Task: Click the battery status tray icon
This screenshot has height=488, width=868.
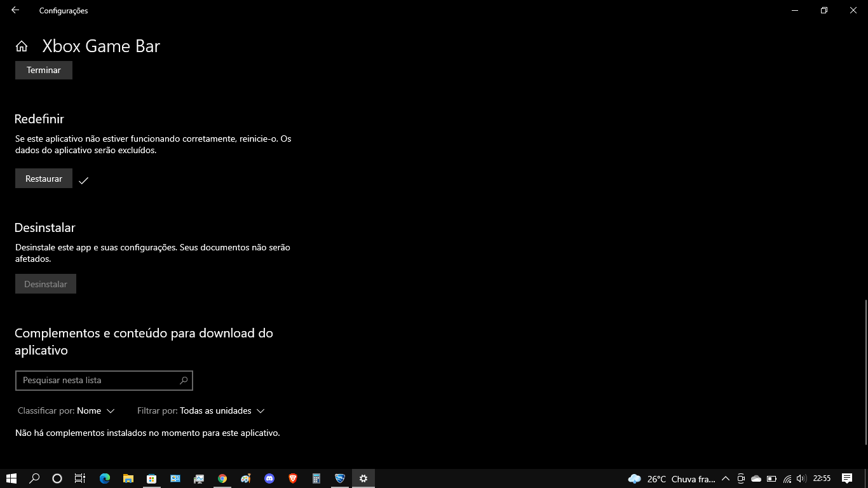Action: (x=771, y=478)
